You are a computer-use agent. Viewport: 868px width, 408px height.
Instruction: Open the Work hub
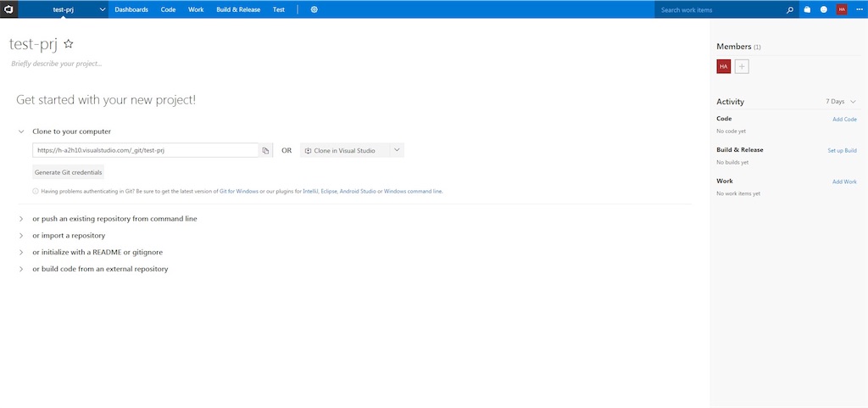[x=196, y=9]
